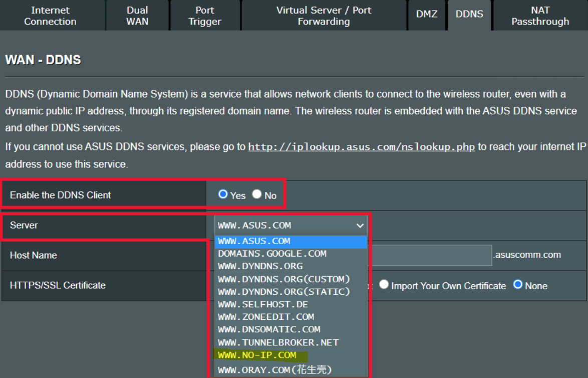This screenshot has width=588, height=378.
Task: Select WWW.DNSOMATIC.COM server option
Action: (x=290, y=329)
